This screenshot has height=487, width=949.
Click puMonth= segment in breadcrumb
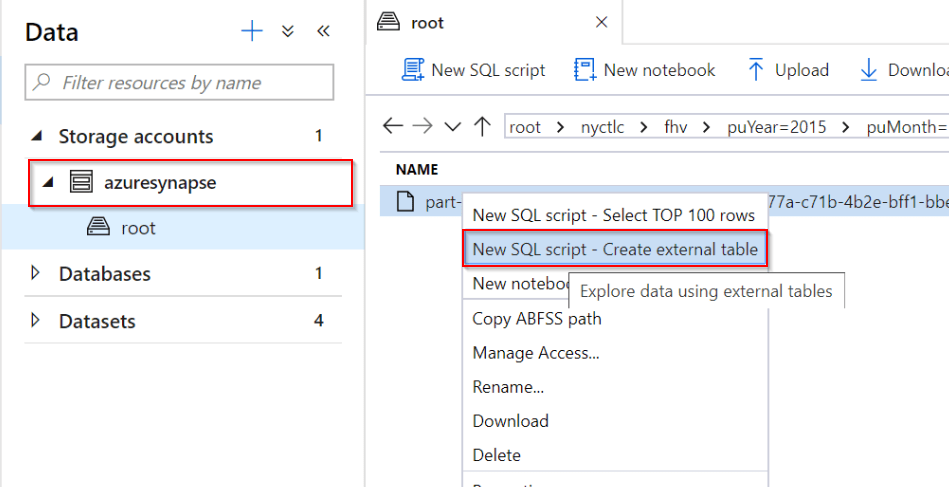(x=907, y=127)
